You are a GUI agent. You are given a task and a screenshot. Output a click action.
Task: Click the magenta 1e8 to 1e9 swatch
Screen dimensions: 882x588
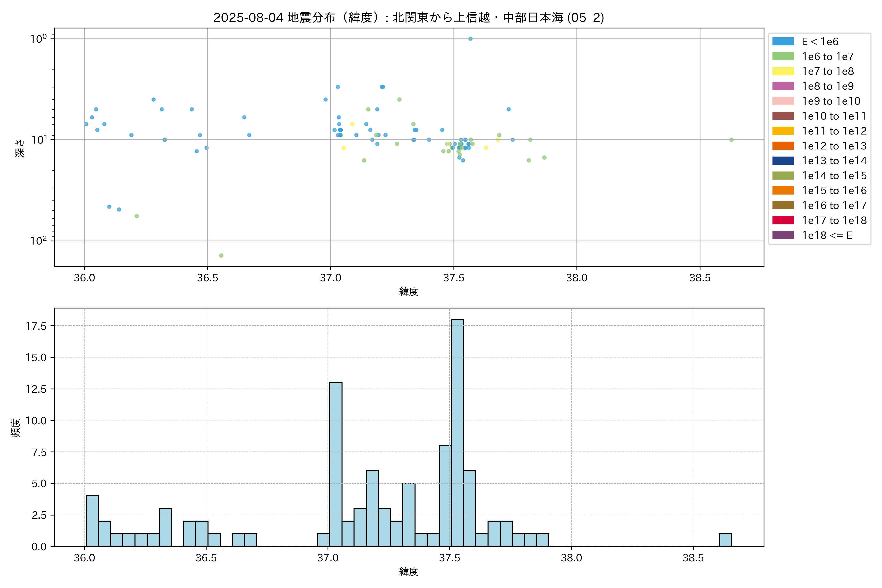[783, 86]
